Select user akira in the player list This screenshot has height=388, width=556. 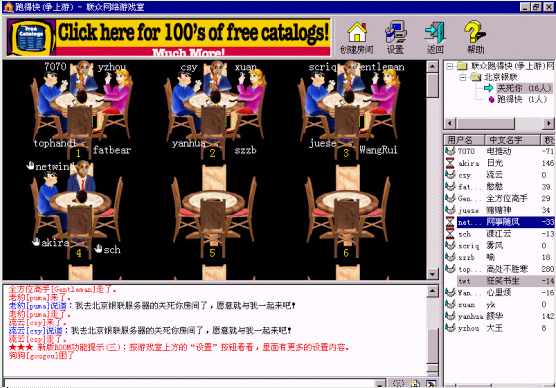pos(499,163)
